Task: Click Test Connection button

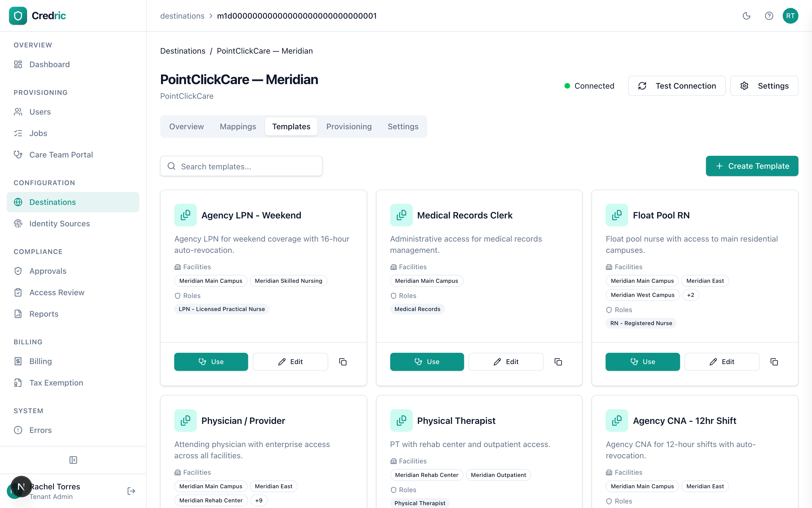Action: (676, 86)
